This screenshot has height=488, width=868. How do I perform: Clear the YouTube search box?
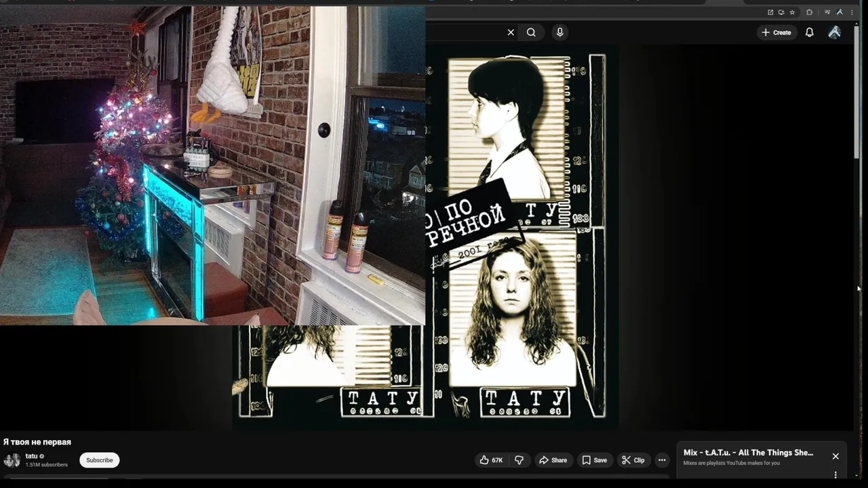[x=511, y=32]
